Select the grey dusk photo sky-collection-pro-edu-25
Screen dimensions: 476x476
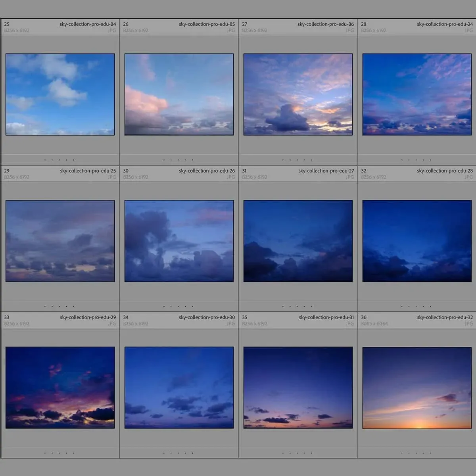(x=60, y=241)
